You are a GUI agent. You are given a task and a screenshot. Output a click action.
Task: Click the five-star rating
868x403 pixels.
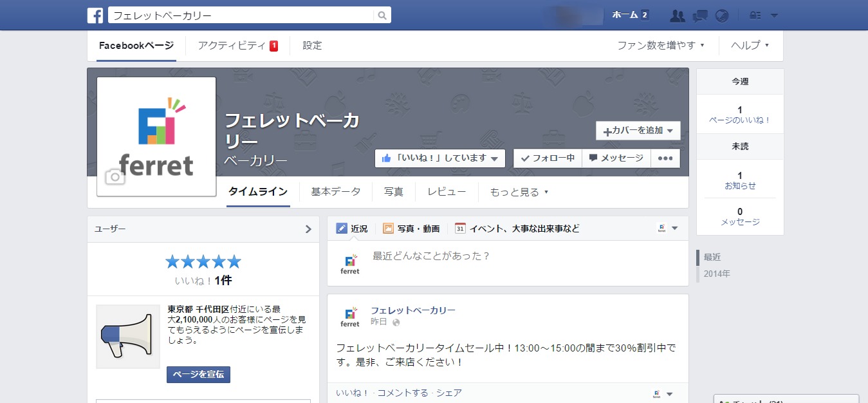coord(203,261)
